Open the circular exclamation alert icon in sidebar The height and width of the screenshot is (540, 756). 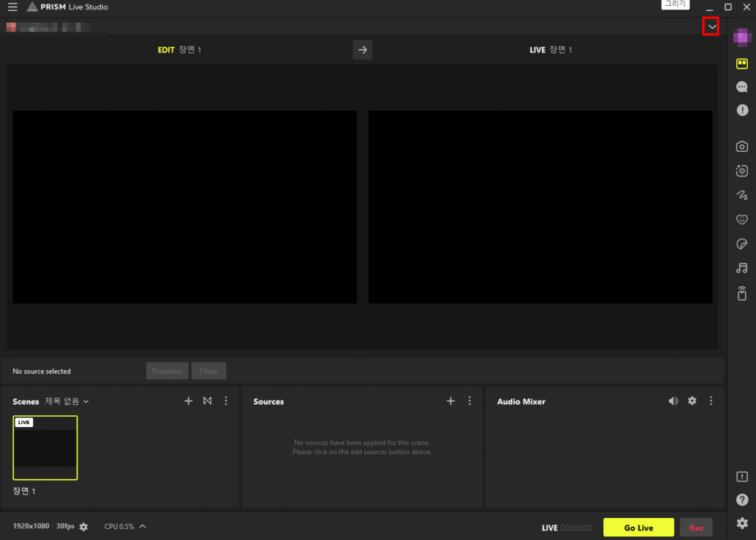pos(742,111)
